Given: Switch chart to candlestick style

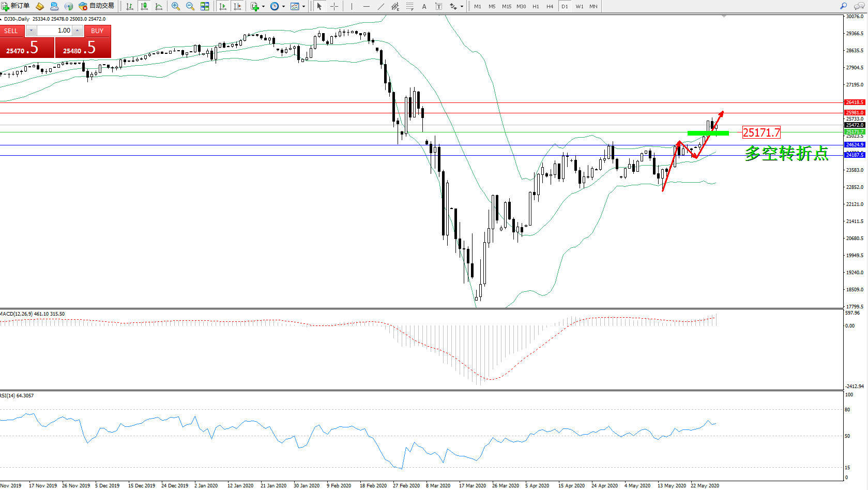Looking at the screenshot, I should (144, 6).
